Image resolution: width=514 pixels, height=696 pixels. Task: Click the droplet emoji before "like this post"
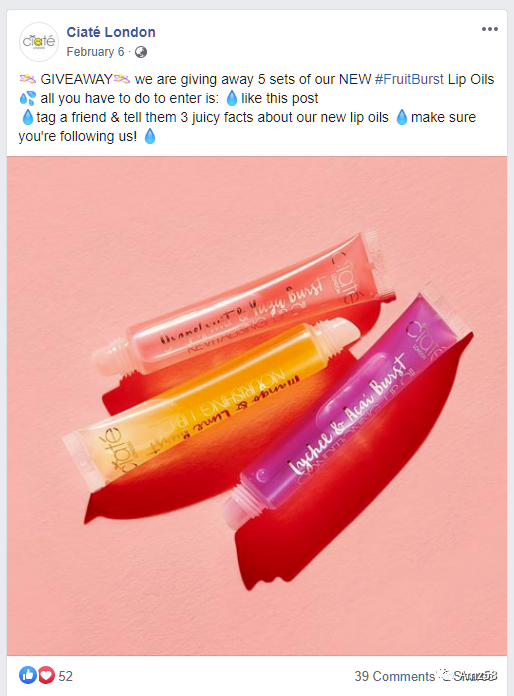232,98
